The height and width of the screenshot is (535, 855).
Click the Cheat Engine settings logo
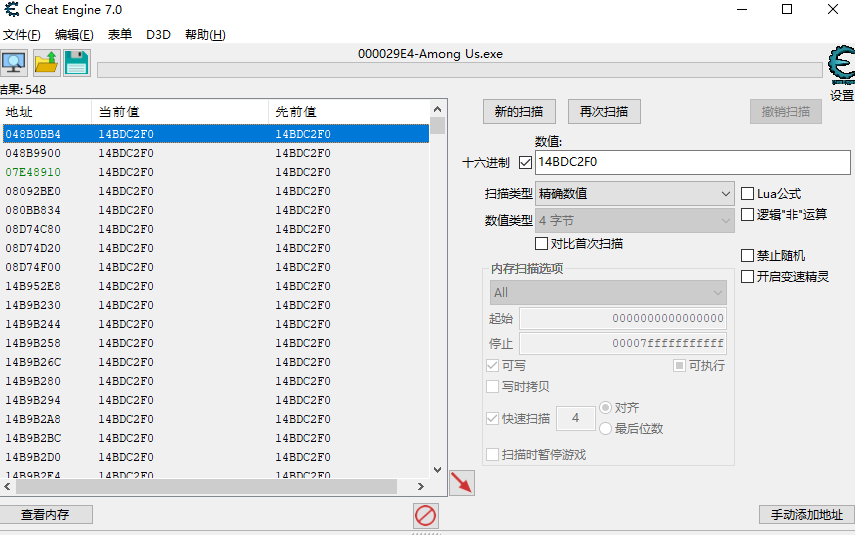pos(842,65)
